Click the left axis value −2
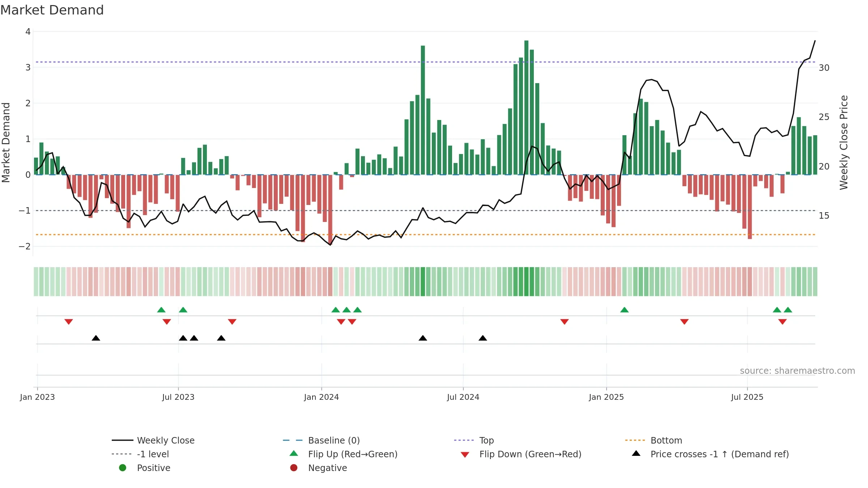This screenshot has height=488, width=868. [25, 247]
